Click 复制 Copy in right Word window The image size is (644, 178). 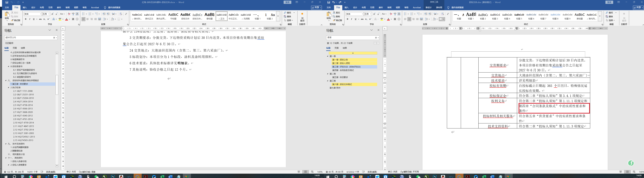337,16
